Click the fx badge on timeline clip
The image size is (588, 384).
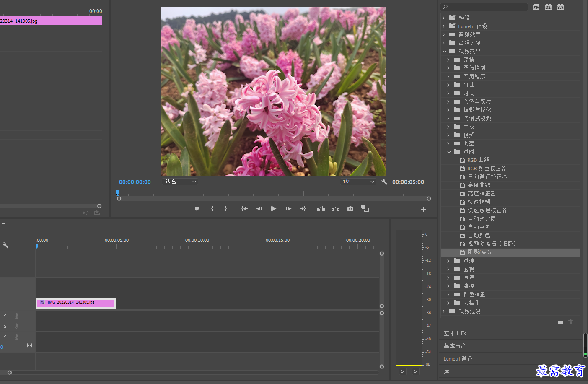[42, 302]
